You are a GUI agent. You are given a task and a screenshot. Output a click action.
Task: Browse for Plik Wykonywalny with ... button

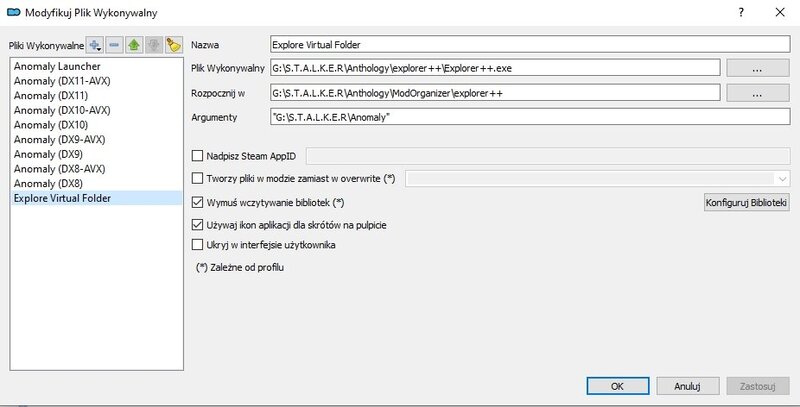pyautogui.click(x=758, y=68)
